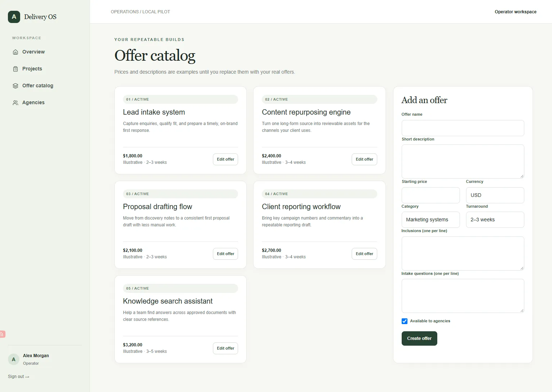
Task: Click the Inclusions text area
Action: (x=463, y=253)
